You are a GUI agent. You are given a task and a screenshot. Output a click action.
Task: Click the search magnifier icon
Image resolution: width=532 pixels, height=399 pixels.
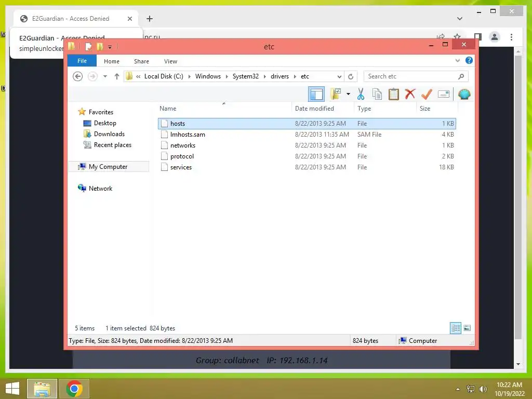tap(461, 77)
